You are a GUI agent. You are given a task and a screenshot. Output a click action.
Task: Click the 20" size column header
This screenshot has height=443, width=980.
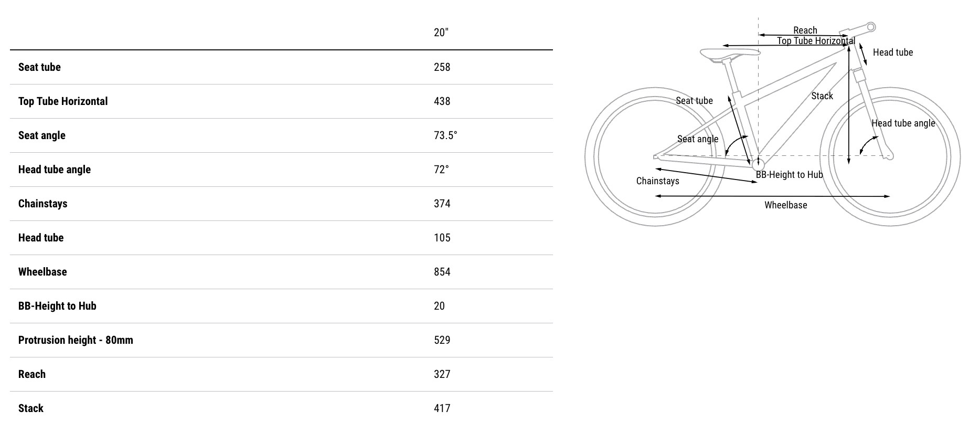tap(441, 33)
